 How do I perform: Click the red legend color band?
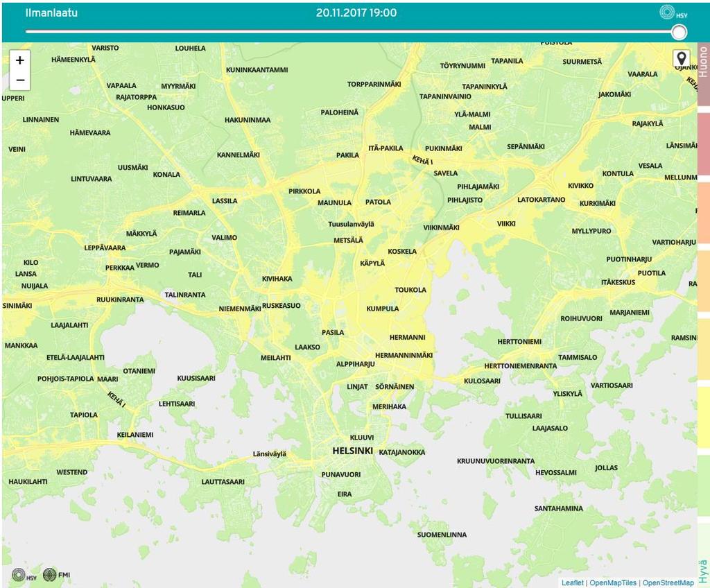click(x=704, y=144)
